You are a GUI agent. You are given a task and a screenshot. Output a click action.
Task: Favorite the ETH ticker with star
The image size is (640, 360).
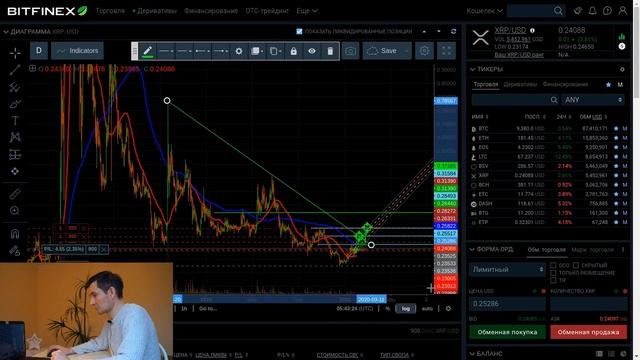pos(616,138)
